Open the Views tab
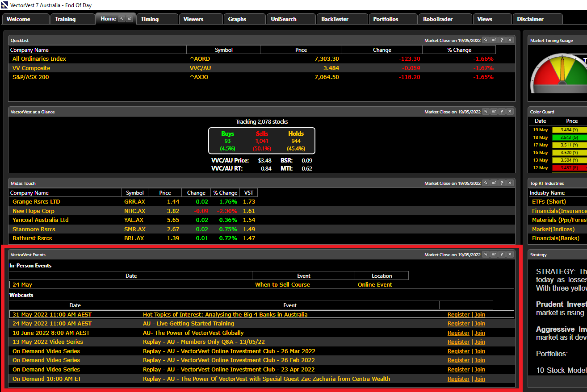 click(492, 19)
